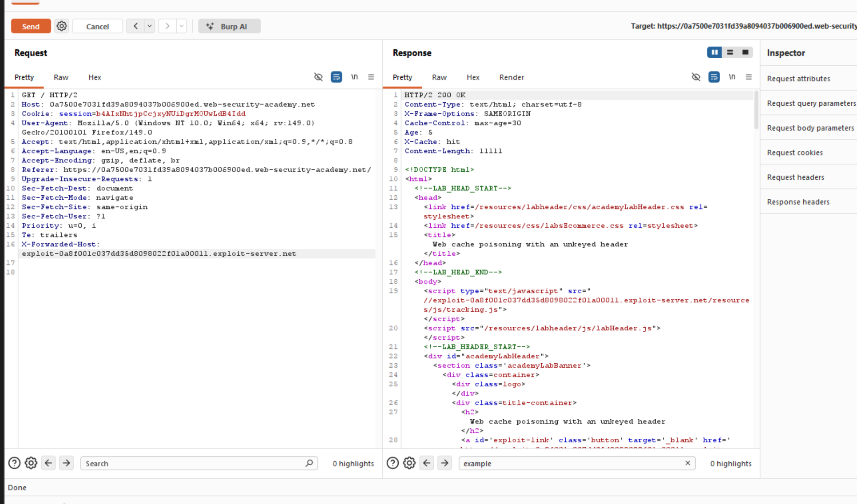Switch Request view to Hex tab

(95, 77)
